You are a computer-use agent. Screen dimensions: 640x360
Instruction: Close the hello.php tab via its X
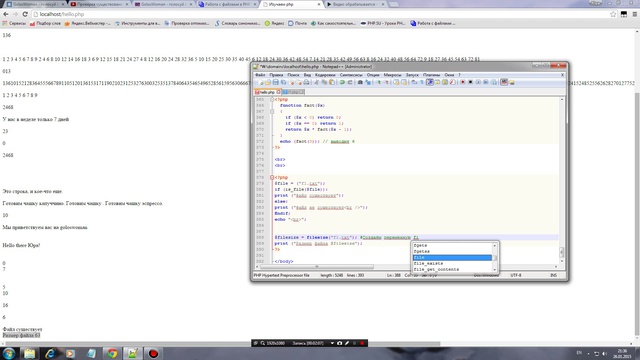click(x=278, y=92)
